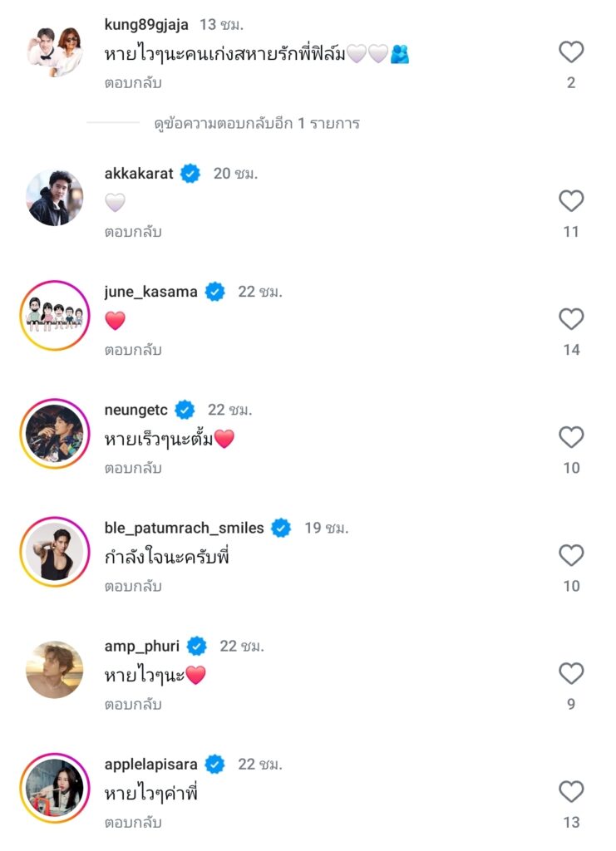View neungetc's story ring avatar

tap(55, 434)
